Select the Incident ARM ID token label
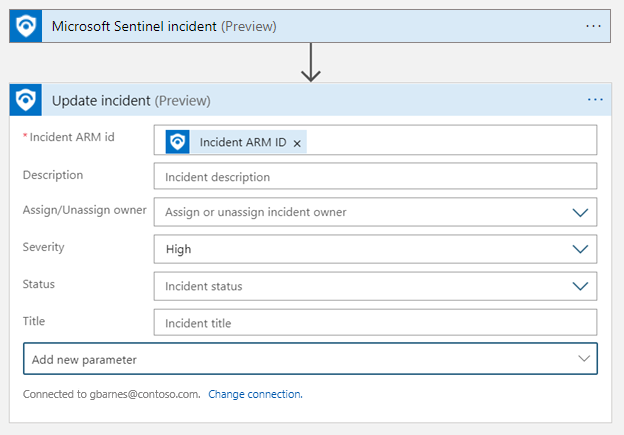The height and width of the screenshot is (435, 624). click(x=243, y=143)
